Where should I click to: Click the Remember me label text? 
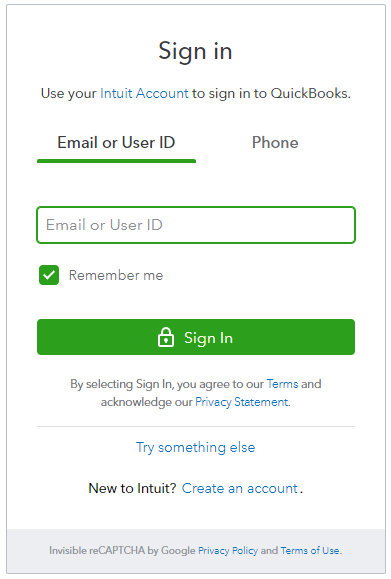(x=116, y=275)
